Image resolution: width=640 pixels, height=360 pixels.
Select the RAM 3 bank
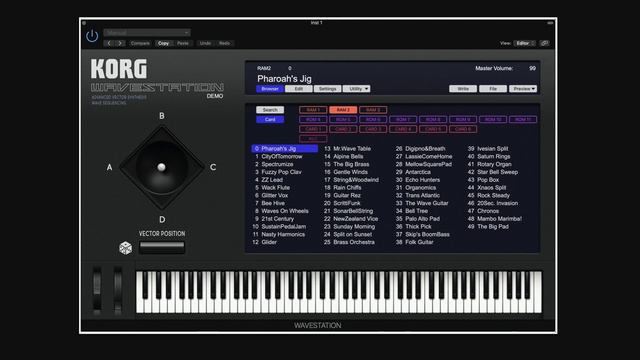pos(373,110)
